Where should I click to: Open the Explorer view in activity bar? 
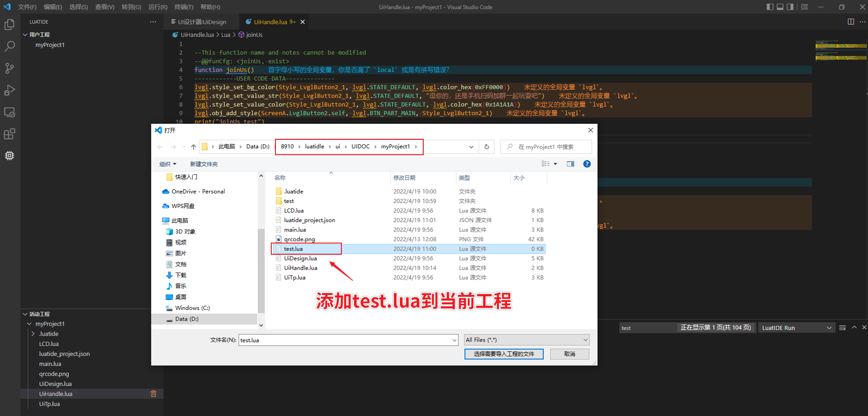[x=9, y=25]
